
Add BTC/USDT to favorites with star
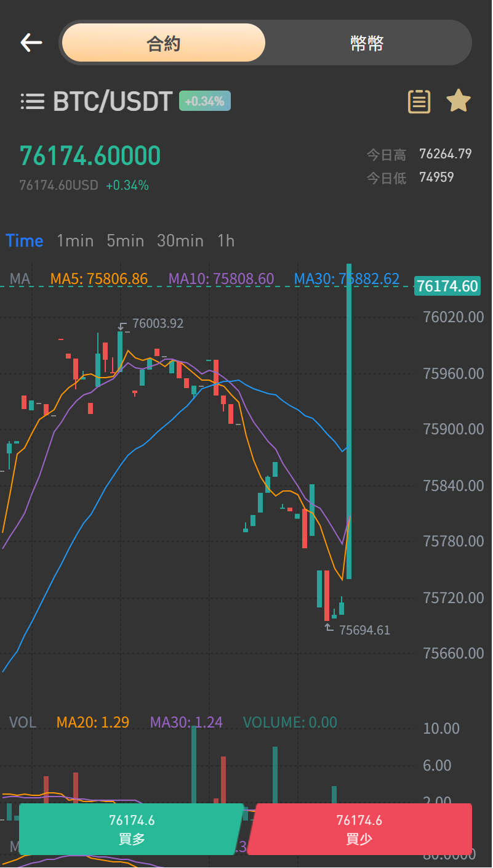459,101
